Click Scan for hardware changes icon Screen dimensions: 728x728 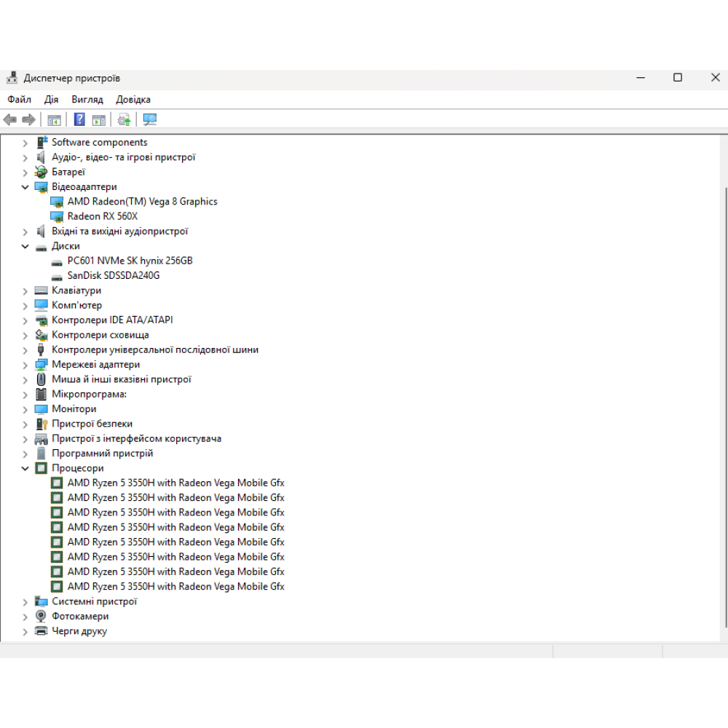150,119
